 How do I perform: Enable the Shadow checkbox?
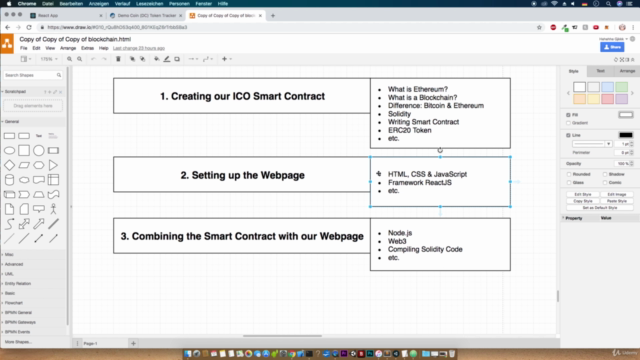(605, 174)
